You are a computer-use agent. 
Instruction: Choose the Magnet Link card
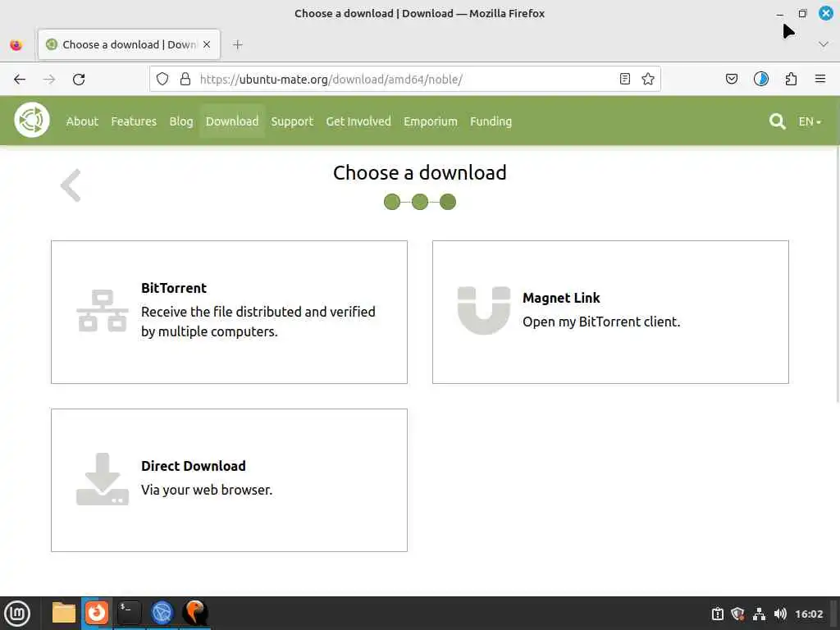(x=610, y=312)
